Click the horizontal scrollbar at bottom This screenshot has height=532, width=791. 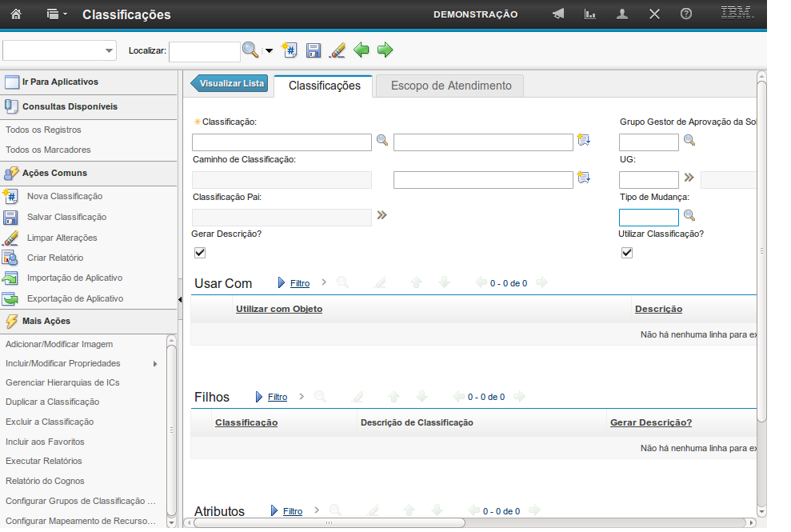pos(328,522)
